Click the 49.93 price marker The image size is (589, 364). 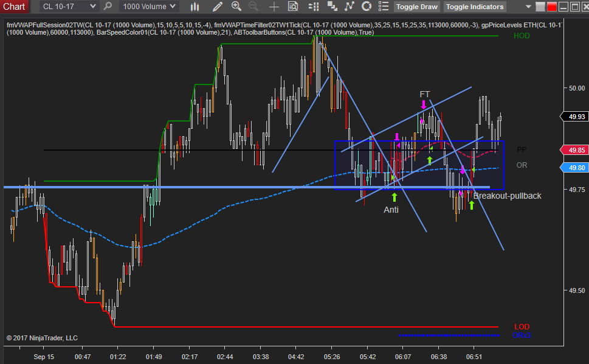(574, 117)
